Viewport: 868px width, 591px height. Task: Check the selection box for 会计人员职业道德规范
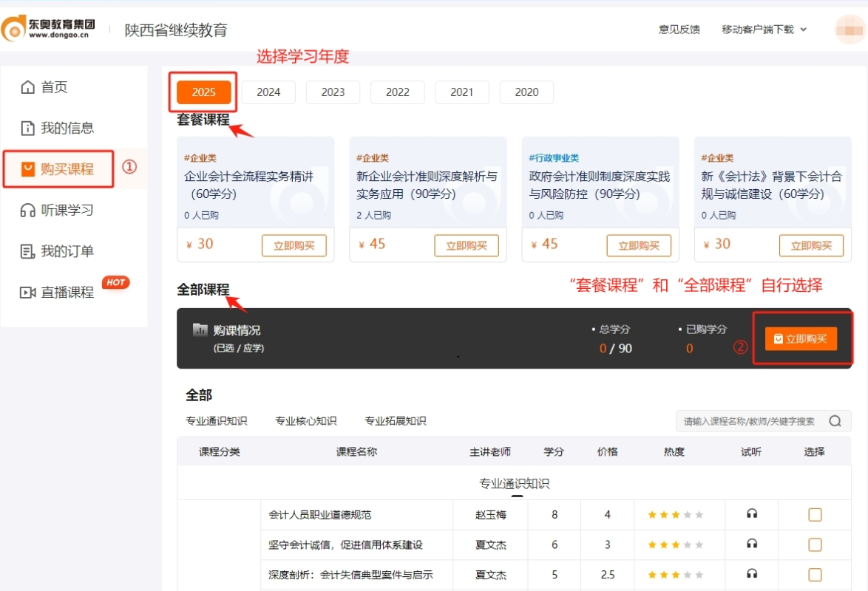[815, 514]
